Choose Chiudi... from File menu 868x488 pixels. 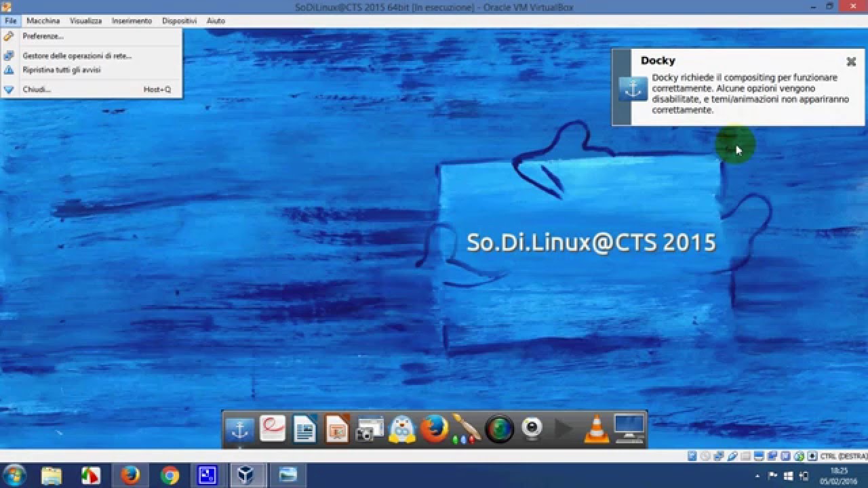pos(91,89)
